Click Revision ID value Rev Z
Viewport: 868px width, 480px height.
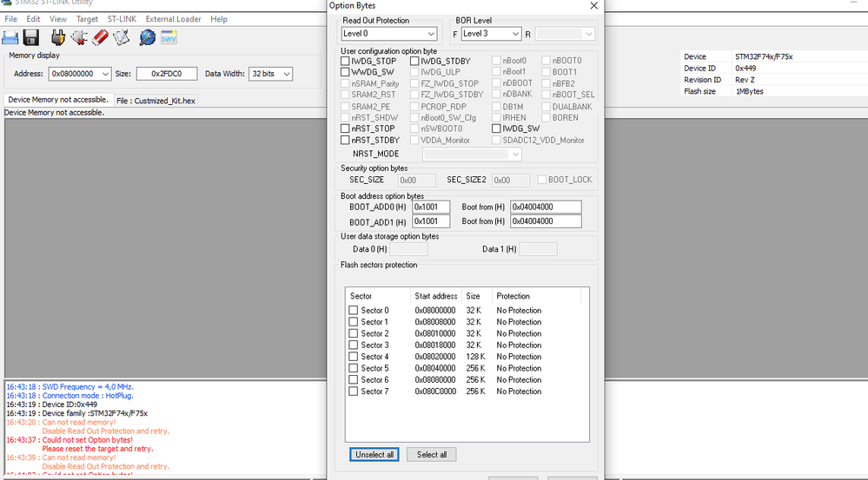click(x=745, y=80)
